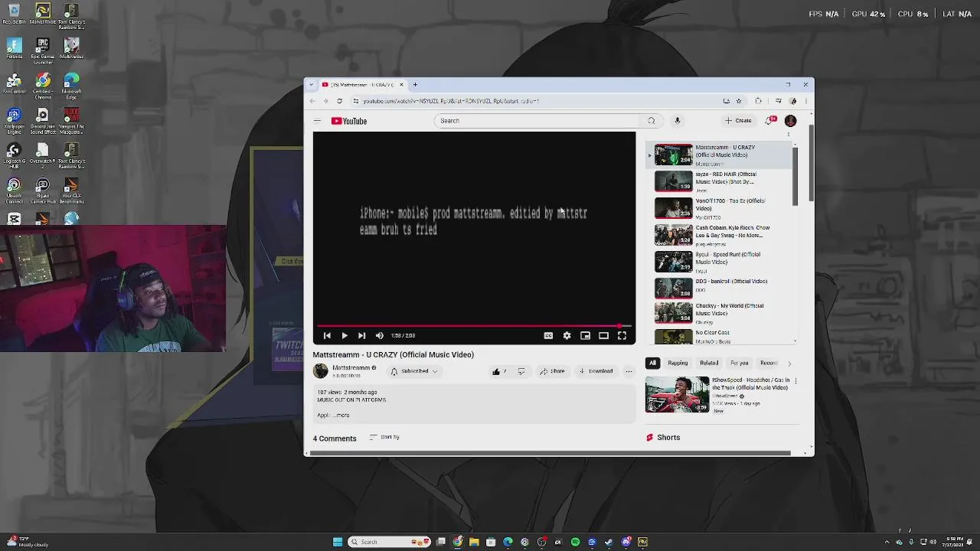Skip to the next video in player
This screenshot has height=551, width=980.
click(361, 335)
